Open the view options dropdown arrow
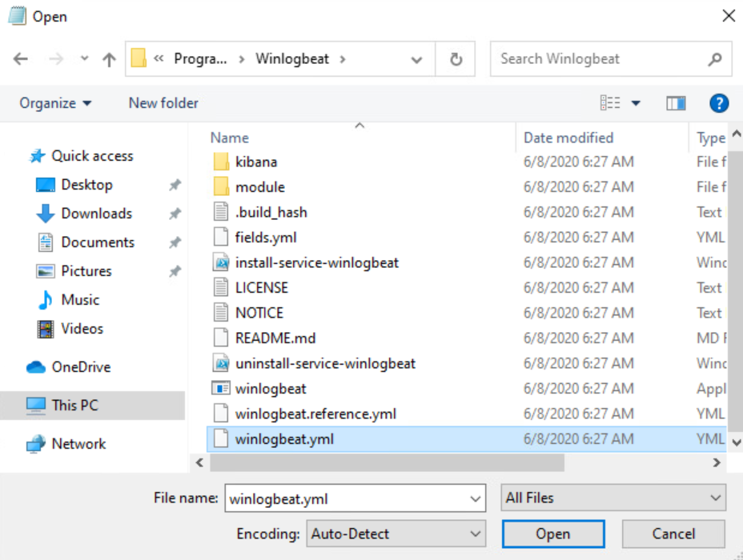This screenshot has width=743, height=560. tap(636, 103)
